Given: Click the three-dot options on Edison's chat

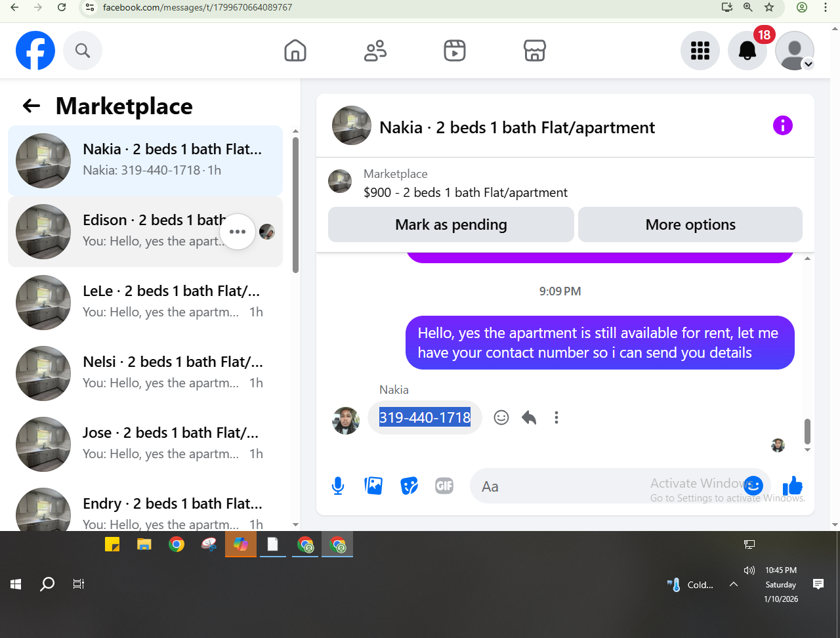Looking at the screenshot, I should [x=238, y=232].
